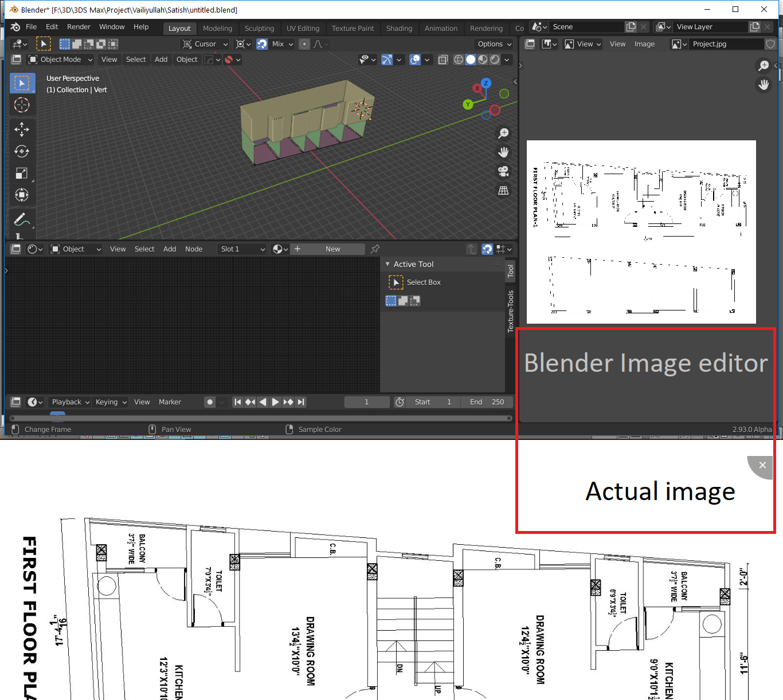Open the Render menu
This screenshot has height=700, width=783.
tap(79, 27)
